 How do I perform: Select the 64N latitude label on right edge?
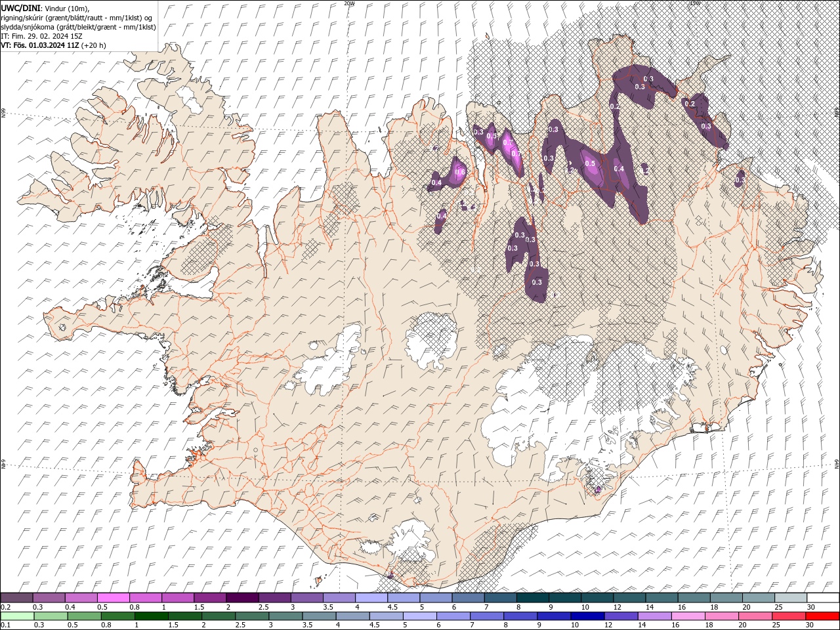pyautogui.click(x=837, y=463)
